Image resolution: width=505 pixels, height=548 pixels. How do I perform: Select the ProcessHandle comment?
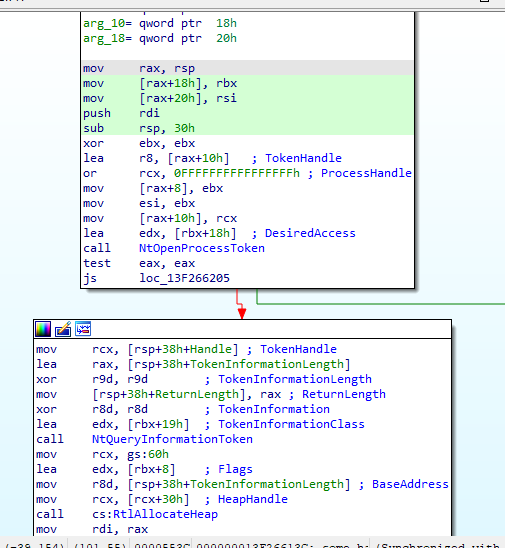pyautogui.click(x=366, y=173)
